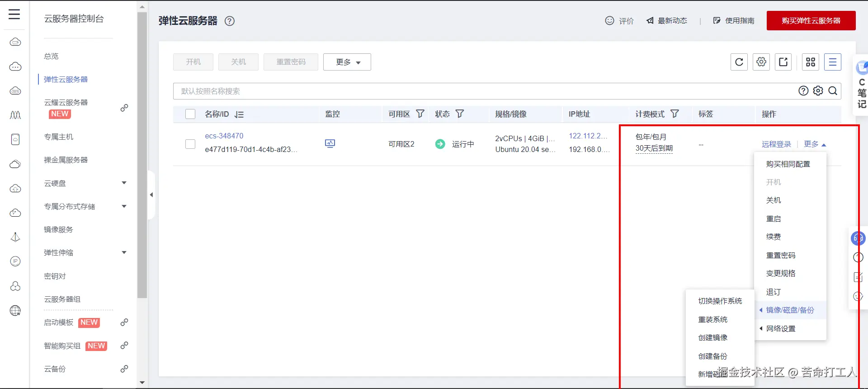Open link icon next to 启动模板
Screen dimensions: 868x389
[x=124, y=323]
